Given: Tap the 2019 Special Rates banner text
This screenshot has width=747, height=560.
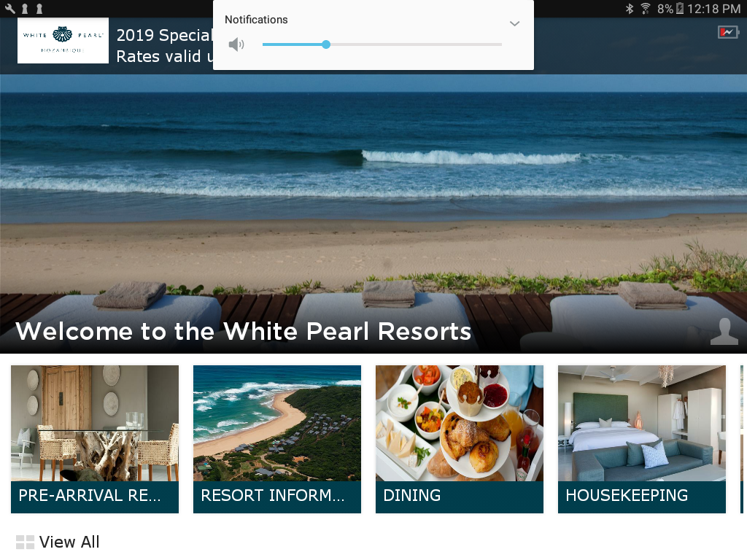Looking at the screenshot, I should pos(164,46).
